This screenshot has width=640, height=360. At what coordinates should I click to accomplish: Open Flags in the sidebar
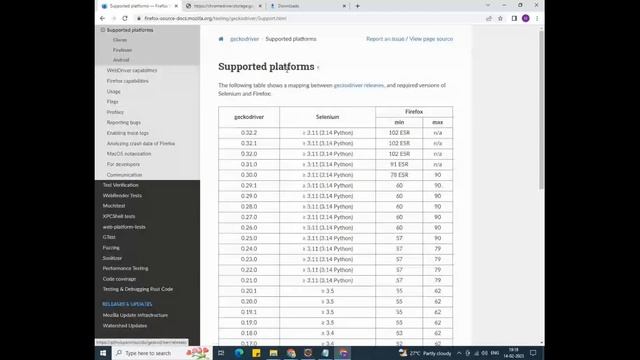coord(112,102)
